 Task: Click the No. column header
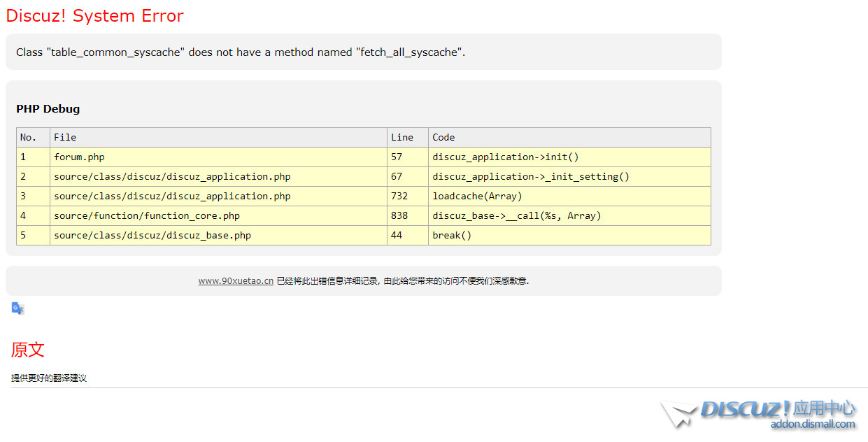pos(28,138)
